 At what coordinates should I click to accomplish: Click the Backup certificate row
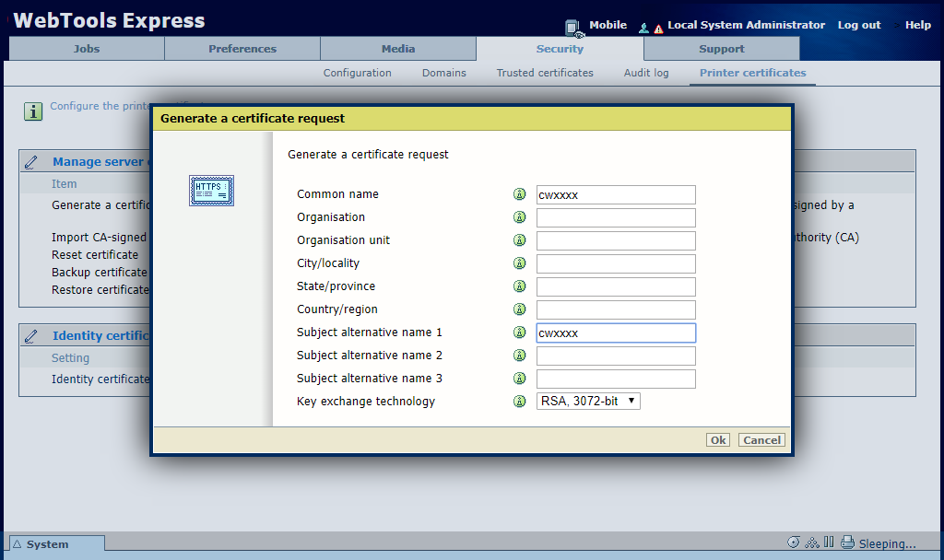click(x=100, y=273)
